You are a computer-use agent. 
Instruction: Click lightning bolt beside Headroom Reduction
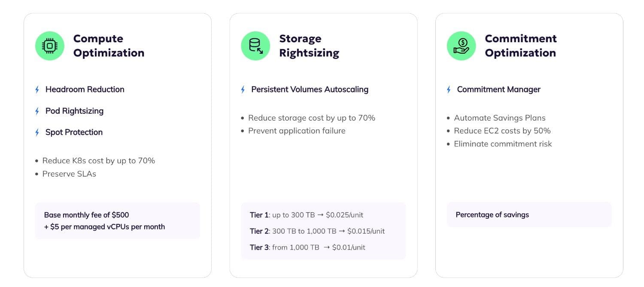37,90
